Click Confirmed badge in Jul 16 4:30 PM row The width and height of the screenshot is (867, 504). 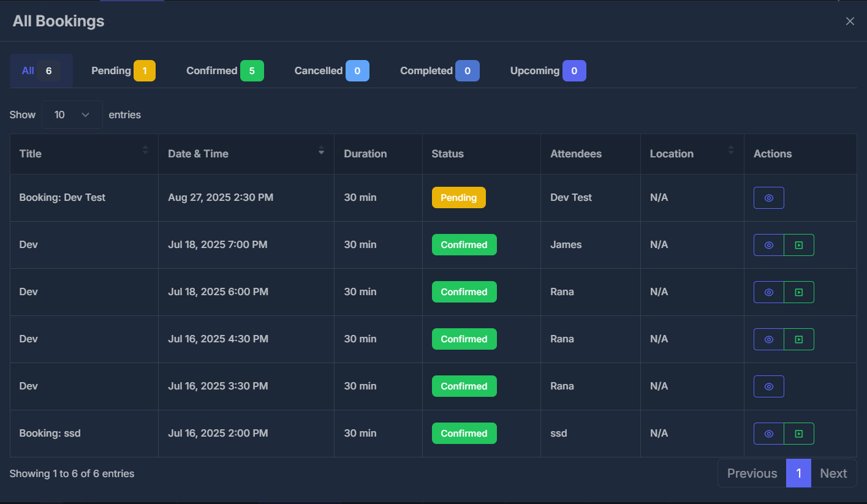coord(464,339)
